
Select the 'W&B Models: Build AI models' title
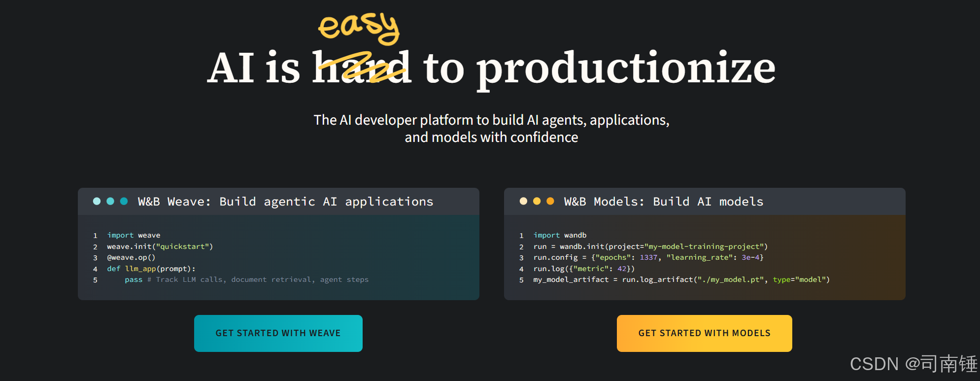[664, 202]
